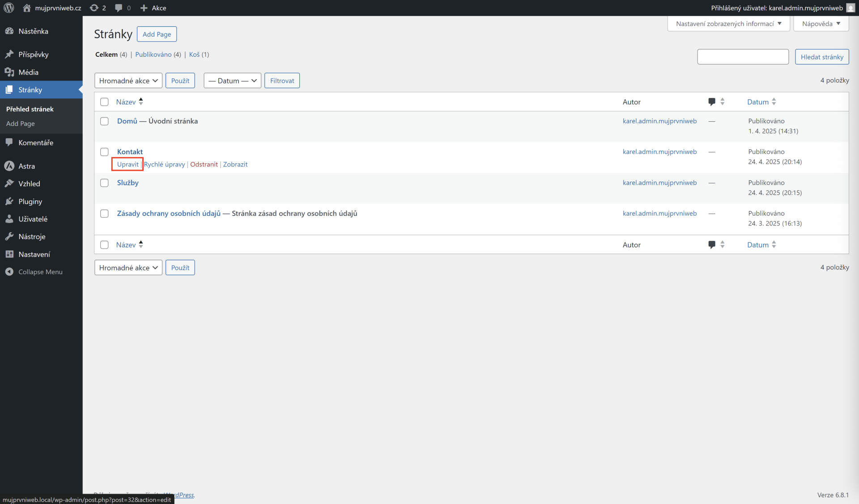Click the Collapse Menu arrow icon
Viewport: 859px width, 504px height.
9,272
